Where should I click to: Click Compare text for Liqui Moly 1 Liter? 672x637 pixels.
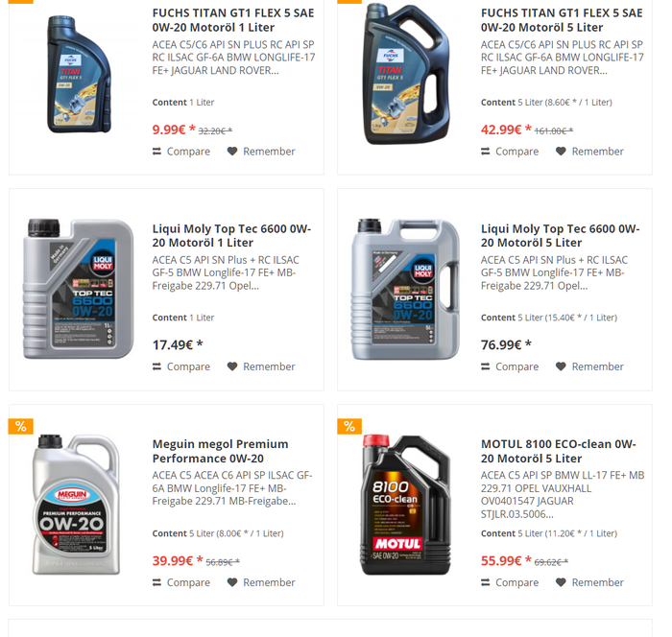(188, 366)
